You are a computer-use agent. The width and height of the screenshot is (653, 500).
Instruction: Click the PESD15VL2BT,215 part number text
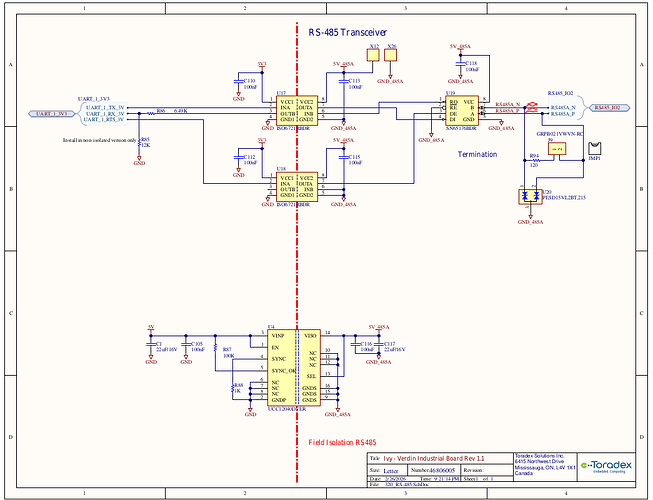(564, 197)
